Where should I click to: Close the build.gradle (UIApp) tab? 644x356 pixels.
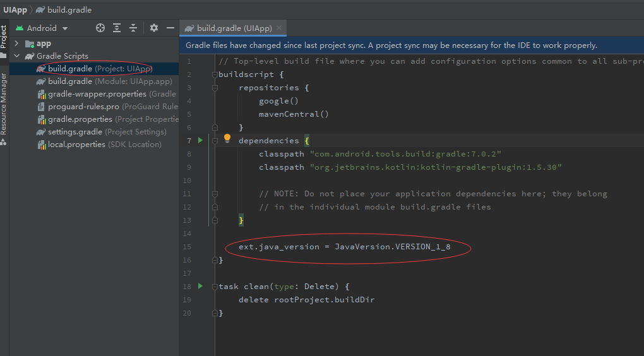coord(280,28)
